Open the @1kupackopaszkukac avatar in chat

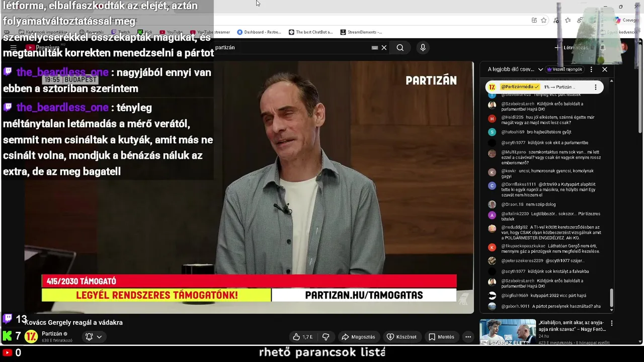[492, 247]
